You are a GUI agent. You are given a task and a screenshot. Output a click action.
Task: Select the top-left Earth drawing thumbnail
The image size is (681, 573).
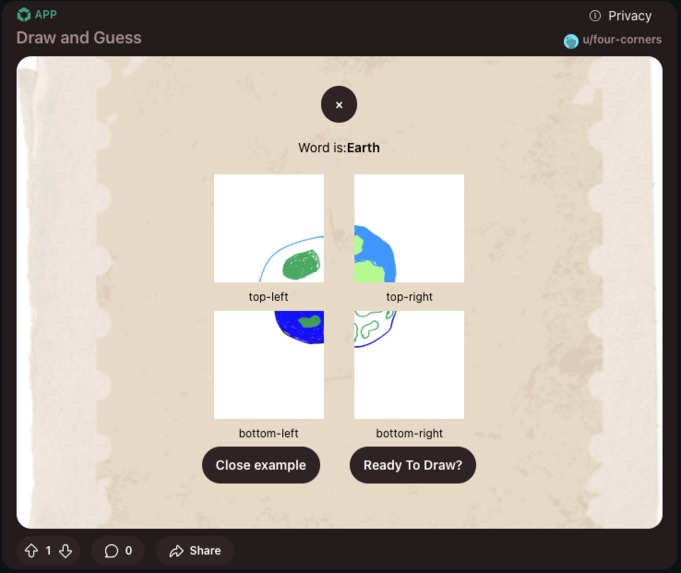click(269, 228)
